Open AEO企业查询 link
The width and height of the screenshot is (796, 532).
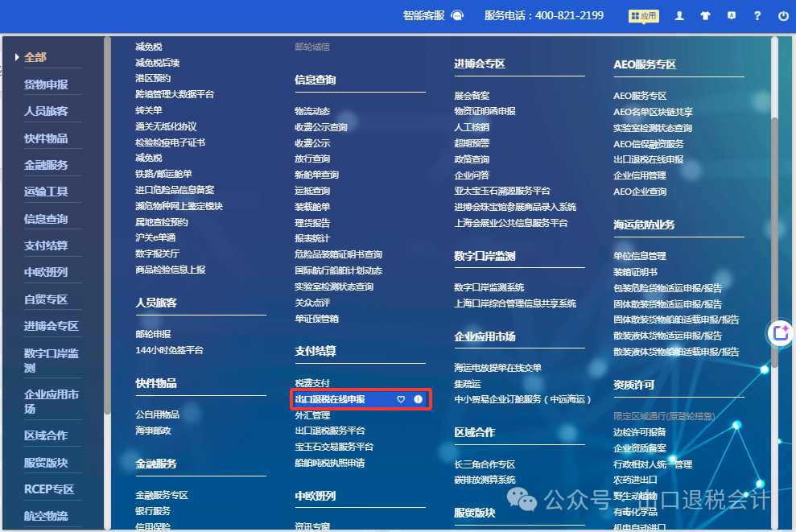(x=640, y=192)
